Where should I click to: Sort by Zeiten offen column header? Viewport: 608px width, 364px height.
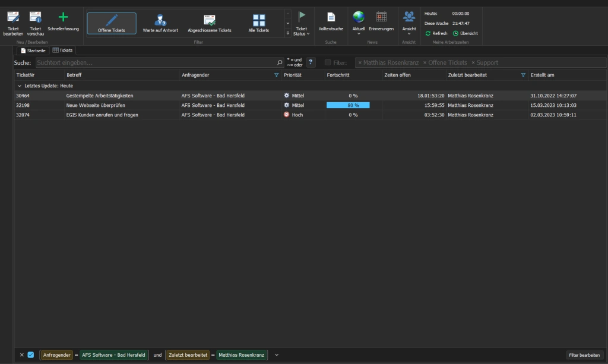coord(414,75)
